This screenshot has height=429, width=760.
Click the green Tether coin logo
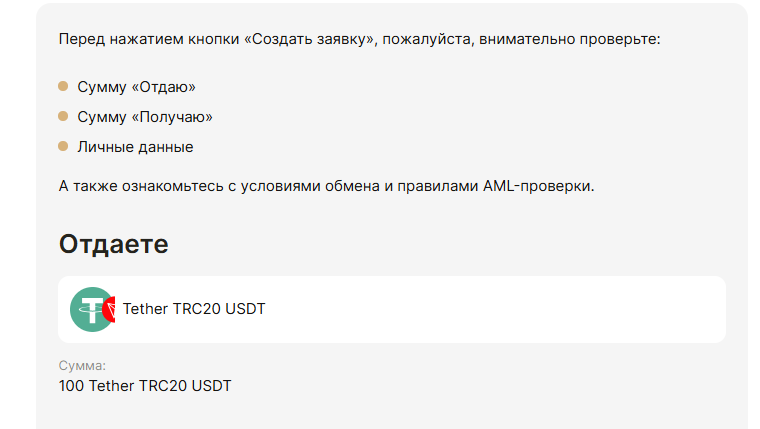click(90, 309)
